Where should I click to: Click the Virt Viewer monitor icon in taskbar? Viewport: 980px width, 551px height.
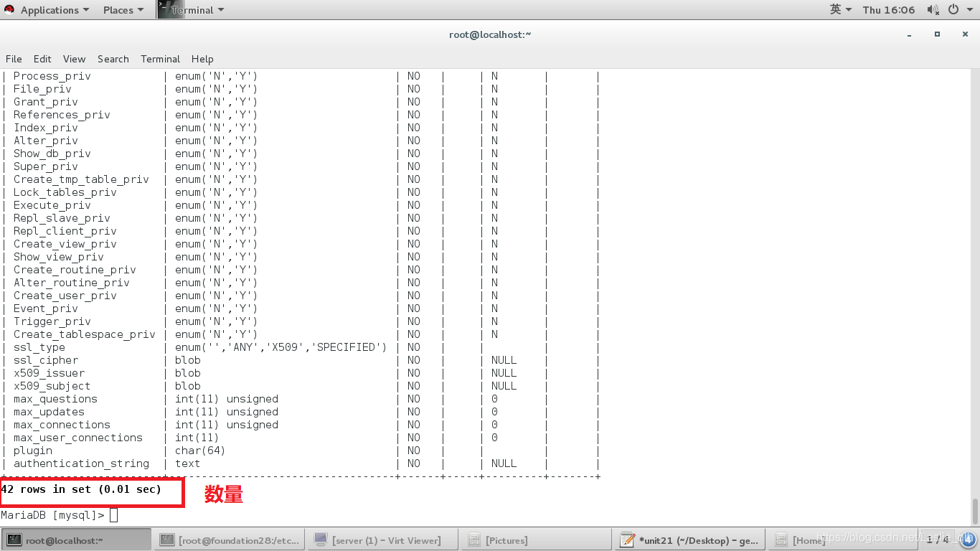tap(321, 540)
